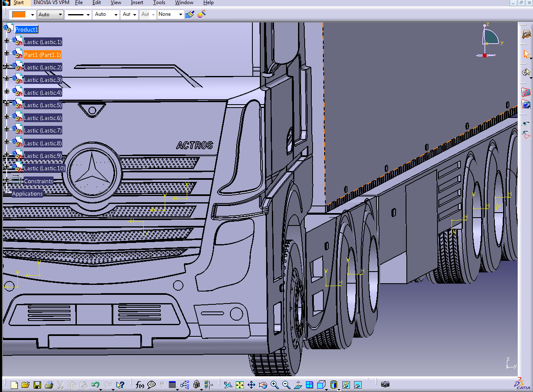Open the File menu

79,2
